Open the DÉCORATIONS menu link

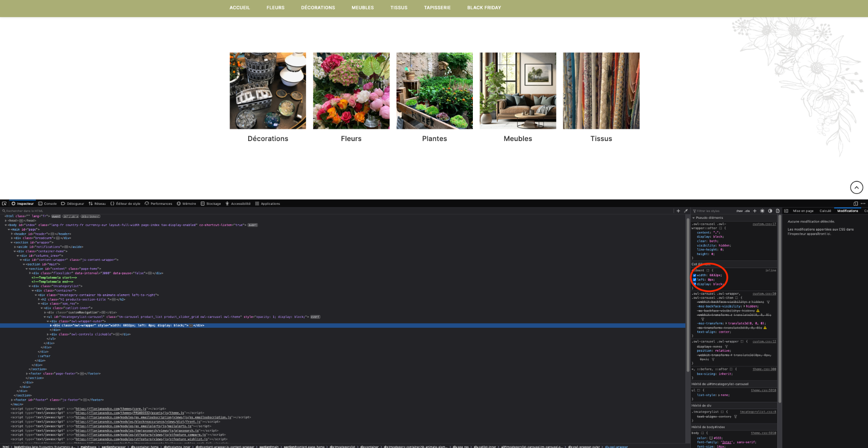click(318, 8)
